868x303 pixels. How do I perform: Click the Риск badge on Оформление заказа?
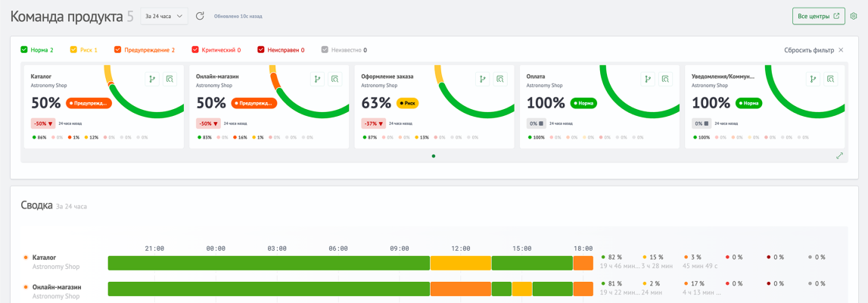pyautogui.click(x=408, y=103)
